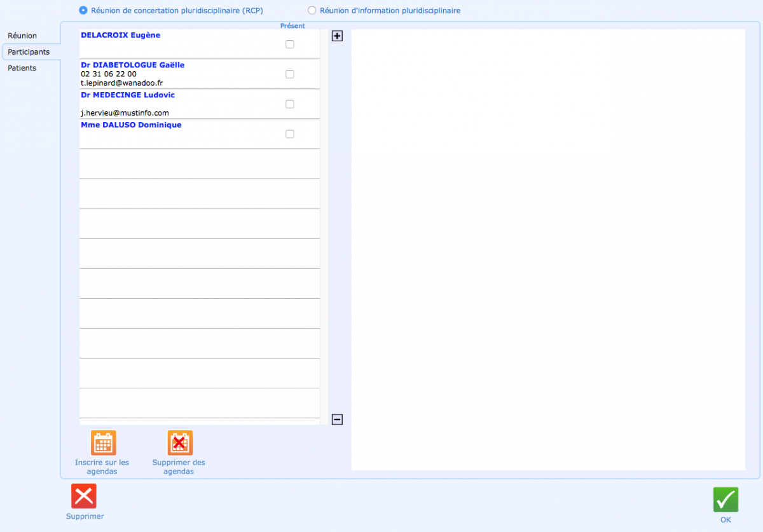The width and height of the screenshot is (763, 532).
Task: Click the red X Supprimer icon
Action: (84, 496)
